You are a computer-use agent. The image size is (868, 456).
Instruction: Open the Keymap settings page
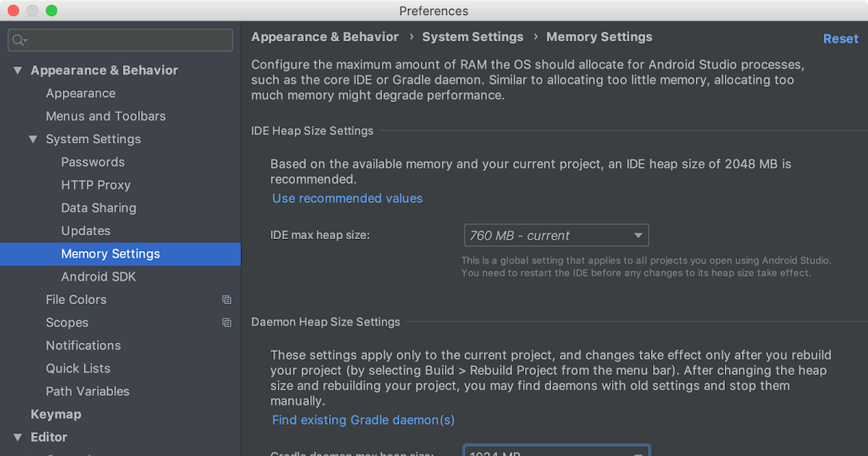click(56, 415)
